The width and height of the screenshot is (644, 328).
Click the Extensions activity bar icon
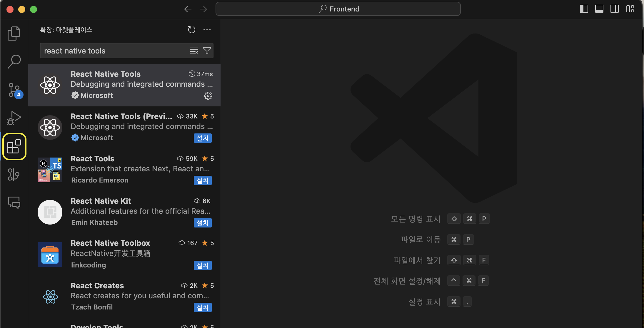point(14,146)
